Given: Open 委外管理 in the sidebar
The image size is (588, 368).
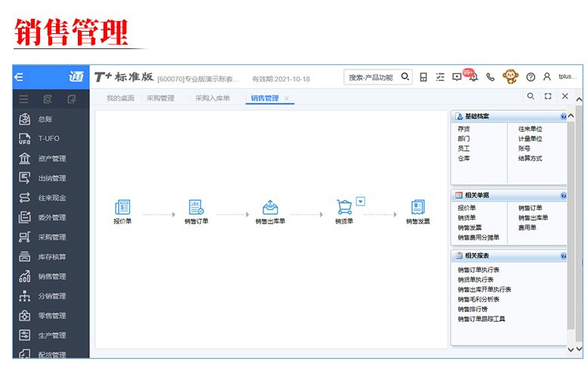Looking at the screenshot, I should pos(51,218).
